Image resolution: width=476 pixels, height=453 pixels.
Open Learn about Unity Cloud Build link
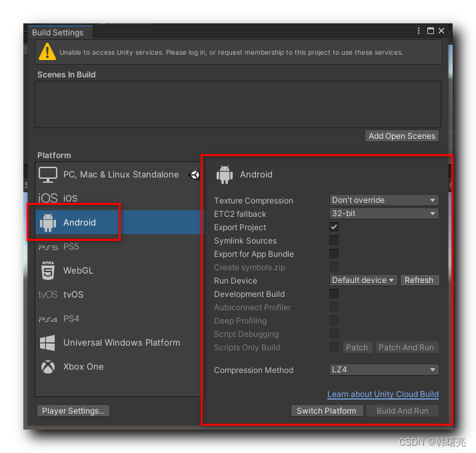(383, 394)
